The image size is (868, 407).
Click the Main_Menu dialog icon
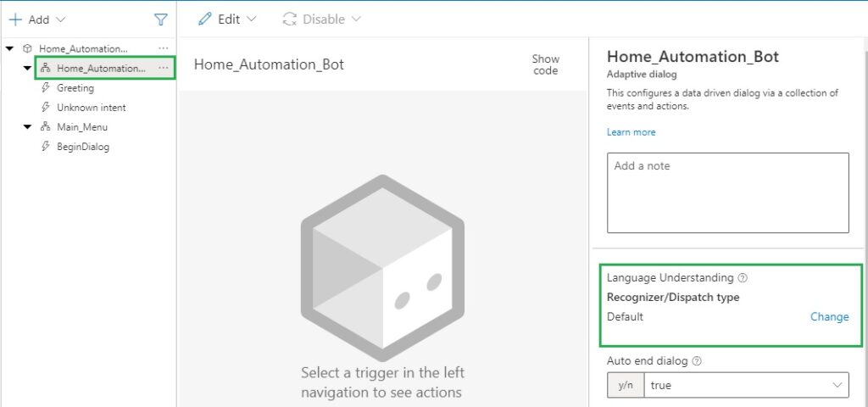tap(46, 127)
